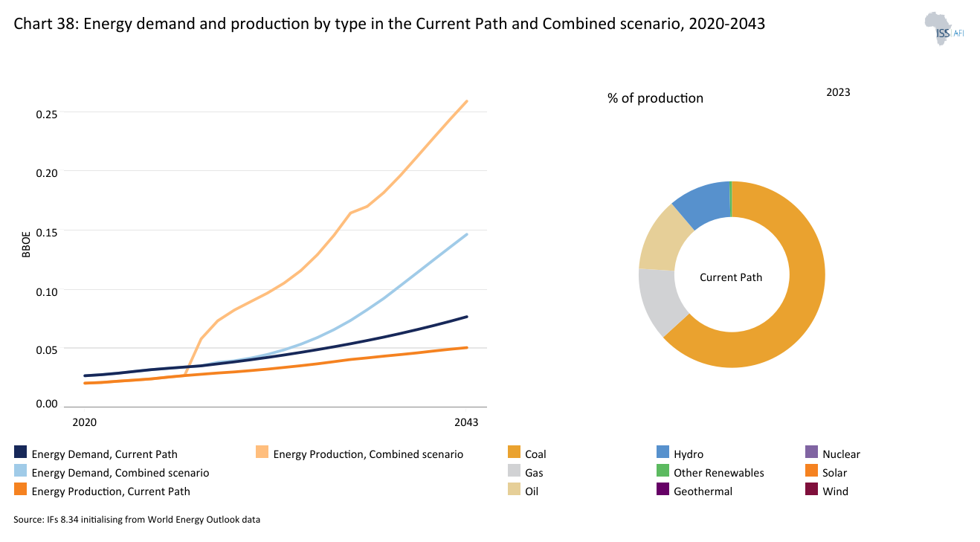Click the beige Oil donut segment
Viewport: 980px width, 542px height.
click(663, 239)
